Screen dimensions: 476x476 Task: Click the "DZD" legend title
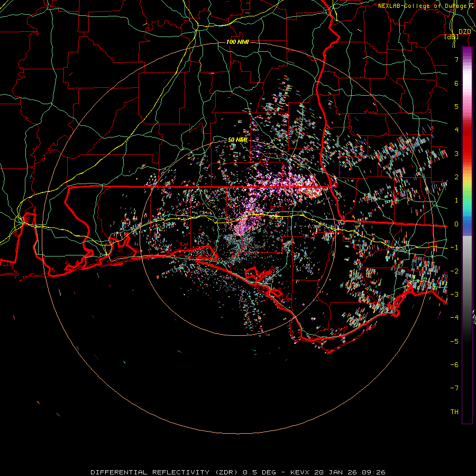464,32
